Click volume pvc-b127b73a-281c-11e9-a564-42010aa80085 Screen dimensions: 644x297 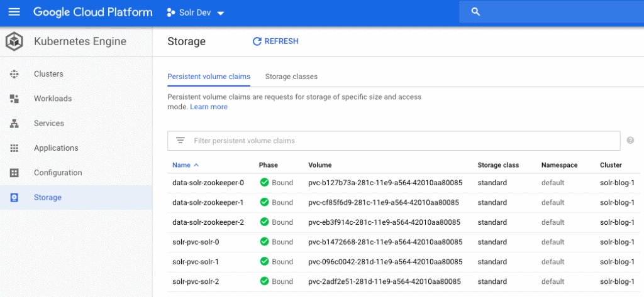(386, 183)
